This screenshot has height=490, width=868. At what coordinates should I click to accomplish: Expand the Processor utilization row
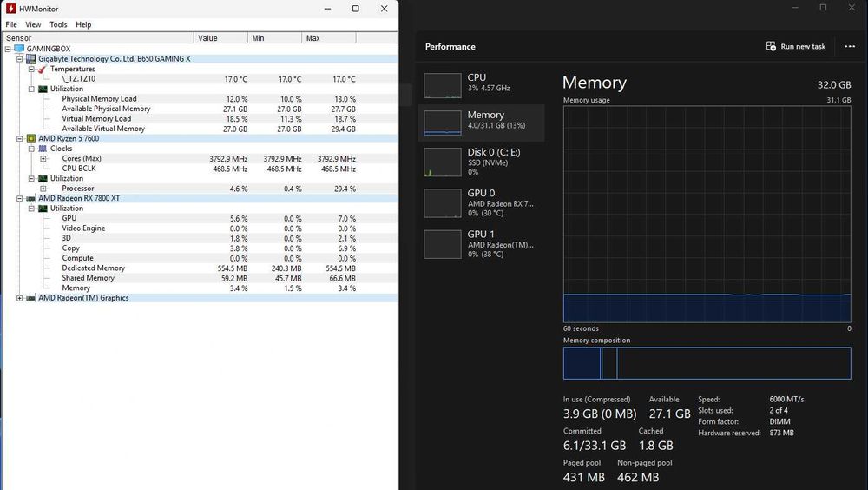pos(43,189)
